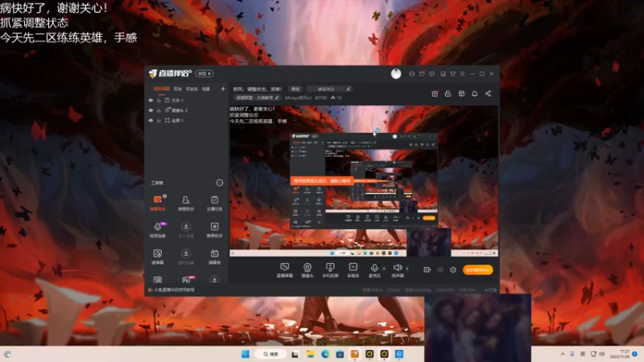644x362 pixels.
Task: Show hidden icons in the system tray
Action: click(x=562, y=354)
